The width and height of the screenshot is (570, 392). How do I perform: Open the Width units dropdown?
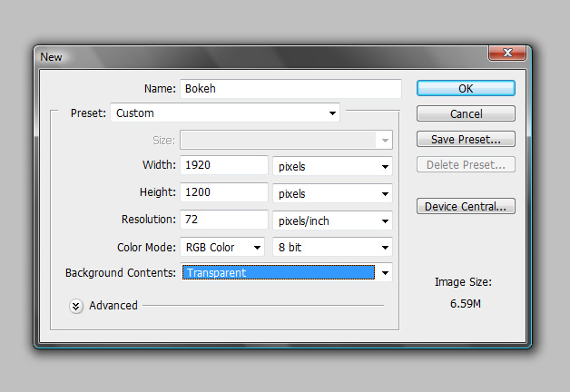[332, 166]
